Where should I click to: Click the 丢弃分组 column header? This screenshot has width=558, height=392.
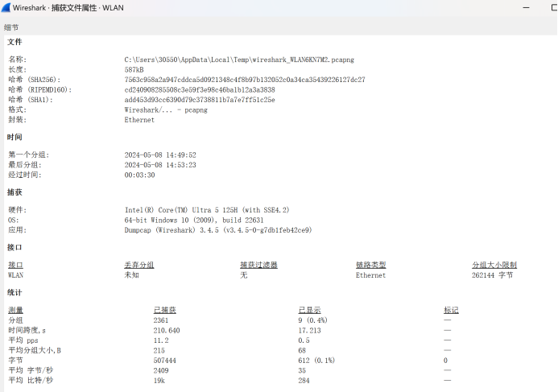(139, 265)
